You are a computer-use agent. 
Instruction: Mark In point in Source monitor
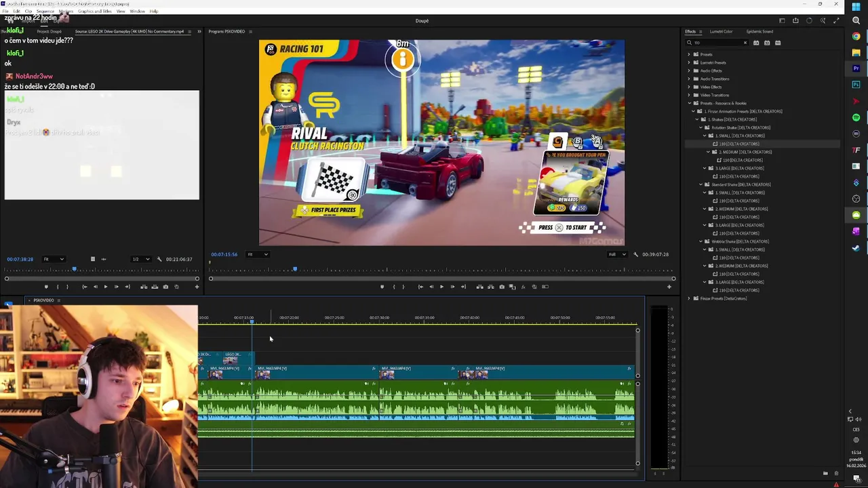point(58,287)
